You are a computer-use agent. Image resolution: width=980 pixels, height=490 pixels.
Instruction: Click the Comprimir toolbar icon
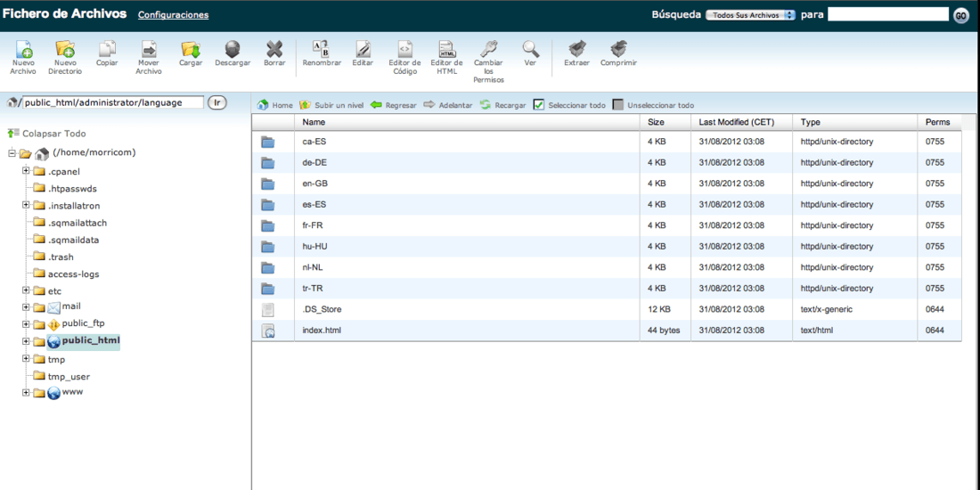pos(618,49)
